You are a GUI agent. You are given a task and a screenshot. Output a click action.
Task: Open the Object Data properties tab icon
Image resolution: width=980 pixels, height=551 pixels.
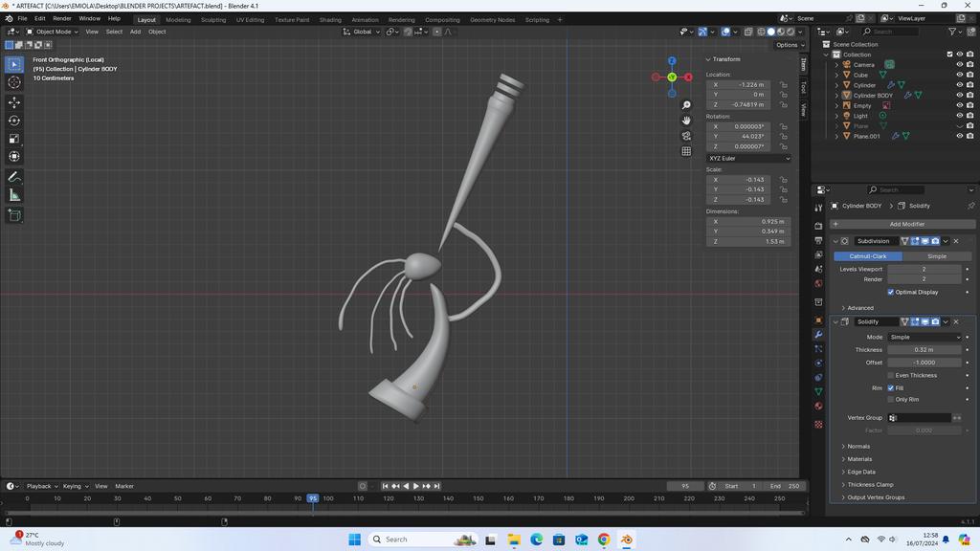click(819, 391)
